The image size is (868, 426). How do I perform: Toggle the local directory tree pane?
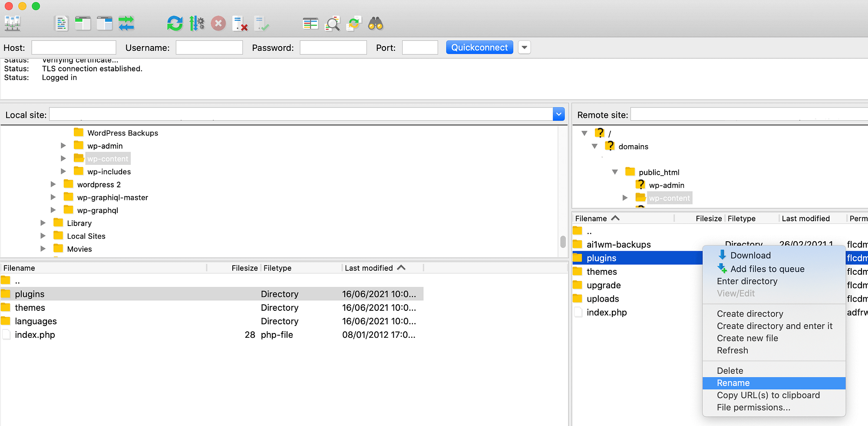[83, 23]
